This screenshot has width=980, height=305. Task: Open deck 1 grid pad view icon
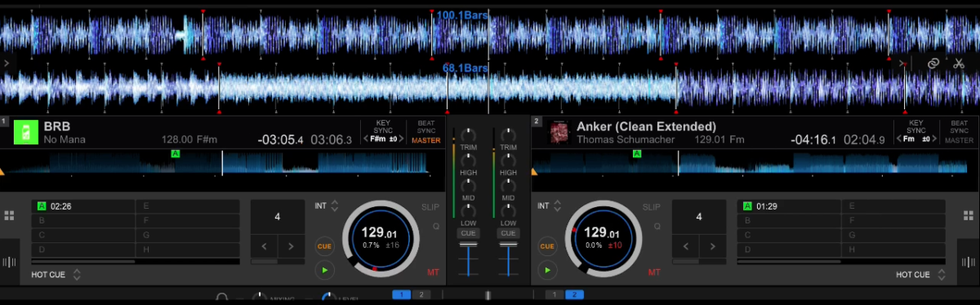tap(9, 216)
